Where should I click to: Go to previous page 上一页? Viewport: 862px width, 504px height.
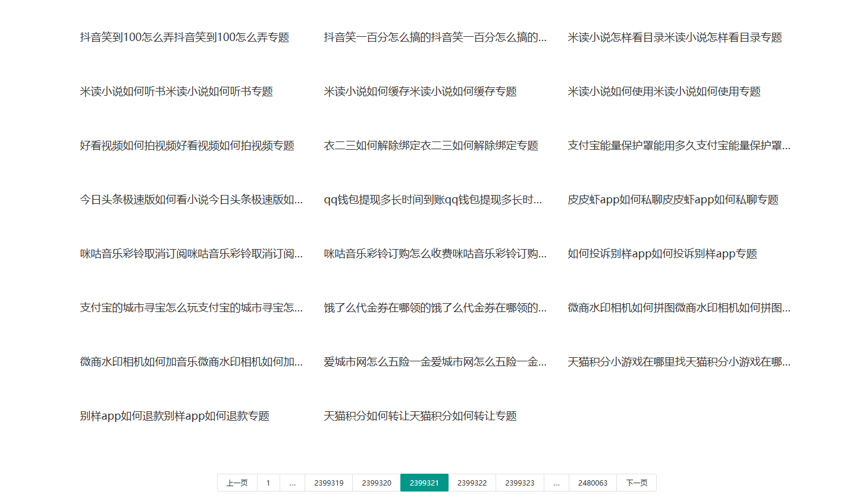[x=237, y=483]
